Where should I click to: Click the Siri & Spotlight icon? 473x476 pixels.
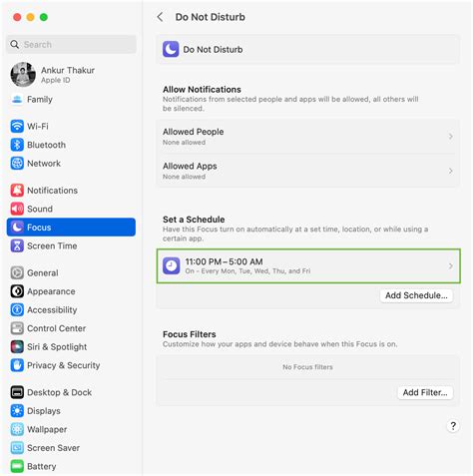[x=17, y=346]
